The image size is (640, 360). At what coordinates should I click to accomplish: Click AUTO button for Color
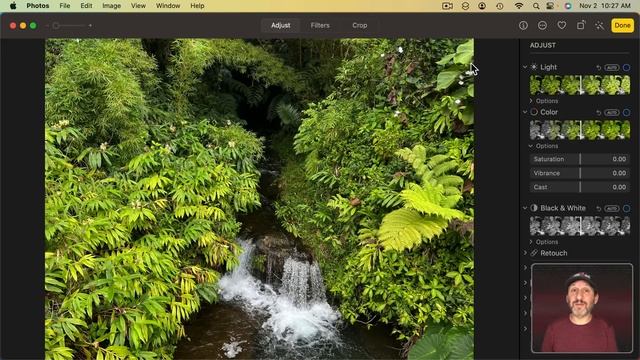611,113
